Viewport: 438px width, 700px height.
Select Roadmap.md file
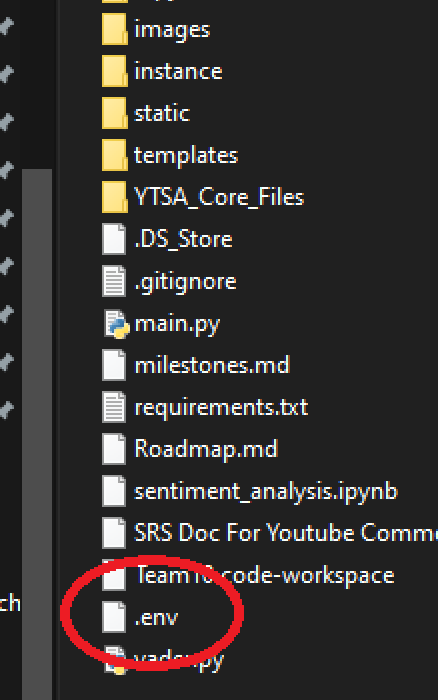tap(206, 449)
